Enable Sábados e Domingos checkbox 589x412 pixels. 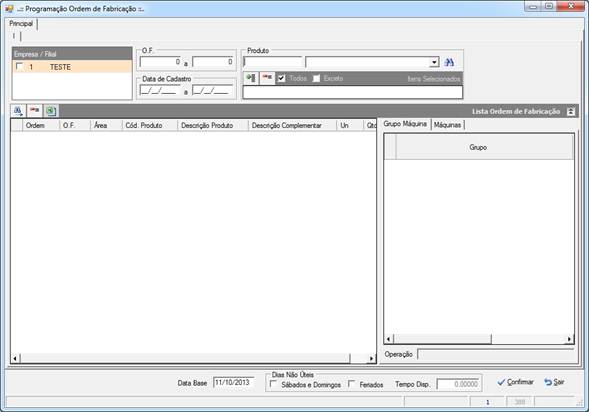[x=273, y=384]
